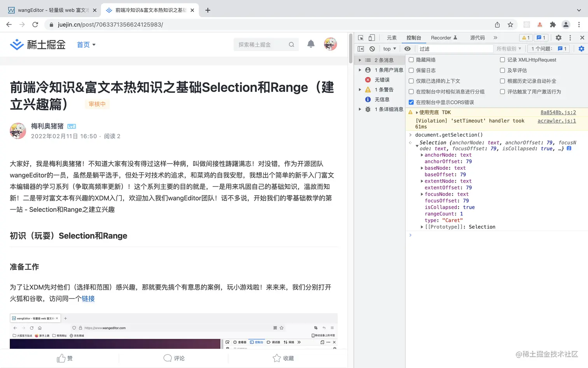Reload the juejin page

[35, 25]
